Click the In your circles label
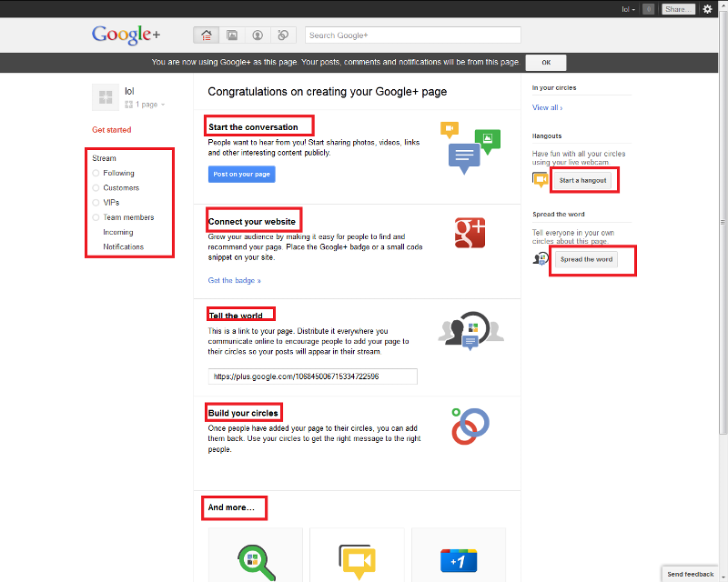The height and width of the screenshot is (582, 728). coord(554,87)
